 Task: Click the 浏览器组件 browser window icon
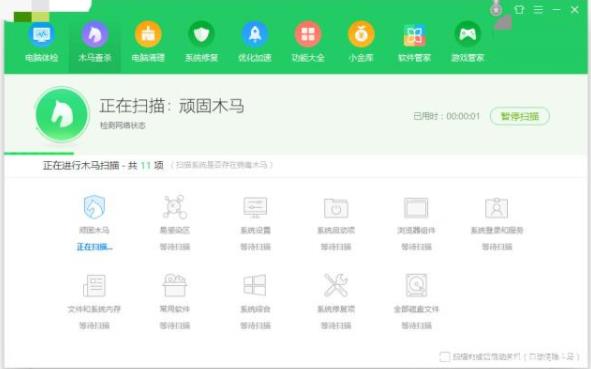pos(416,208)
